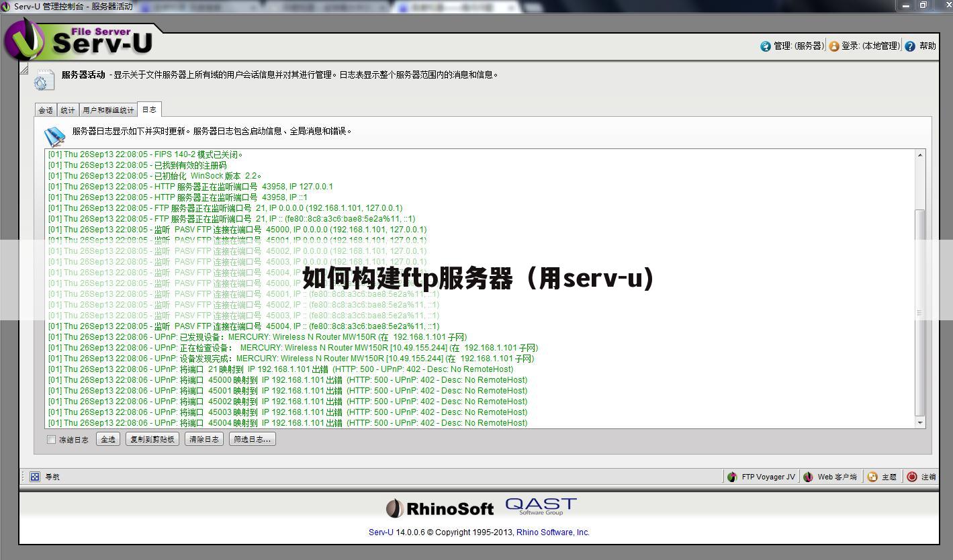This screenshot has width=953, height=560.
Task: Select the UPnP 将端口 45002 映射 error line
Action: (x=287, y=402)
